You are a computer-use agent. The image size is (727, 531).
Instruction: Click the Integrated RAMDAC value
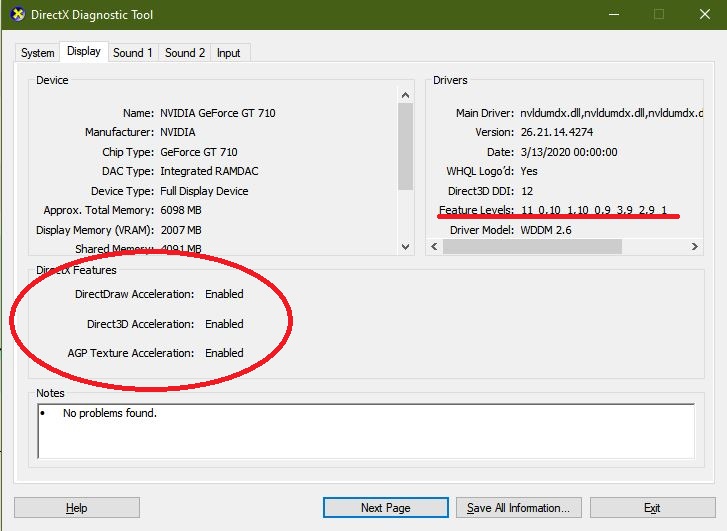click(x=210, y=171)
